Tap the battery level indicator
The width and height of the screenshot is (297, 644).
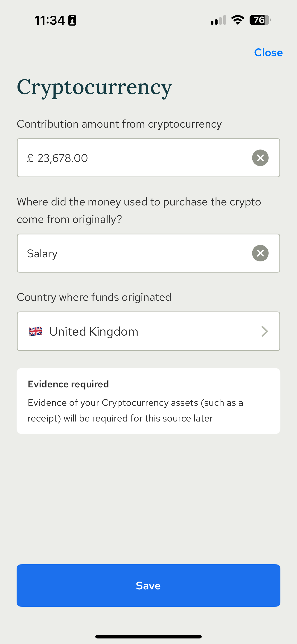click(260, 20)
